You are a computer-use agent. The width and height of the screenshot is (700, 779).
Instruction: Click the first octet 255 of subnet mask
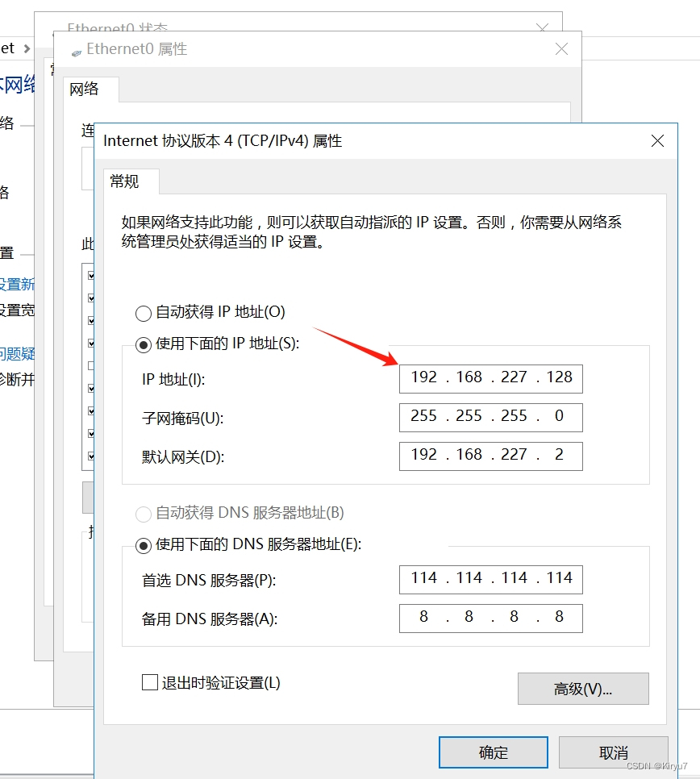click(x=423, y=416)
